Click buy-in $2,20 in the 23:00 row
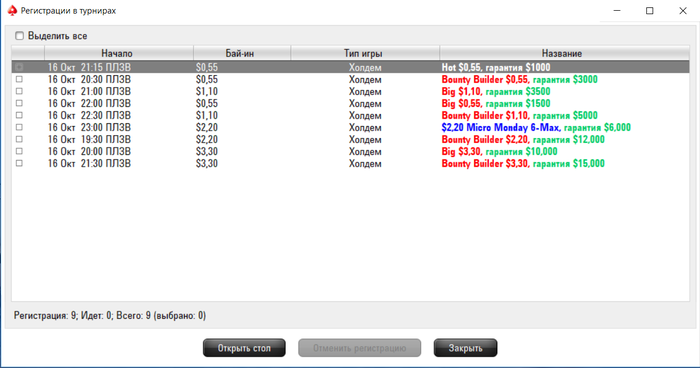Viewport: 700px width, 368px height. (207, 128)
